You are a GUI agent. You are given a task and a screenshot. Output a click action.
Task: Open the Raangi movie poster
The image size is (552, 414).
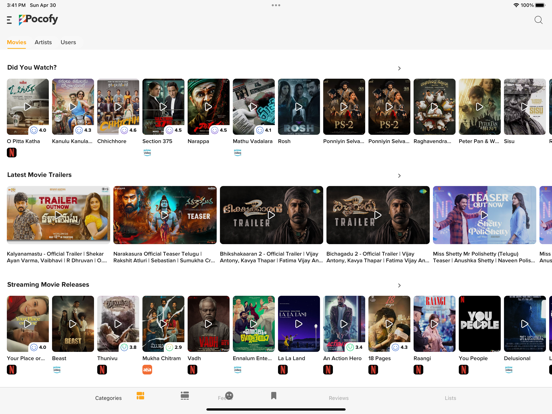[x=434, y=324]
